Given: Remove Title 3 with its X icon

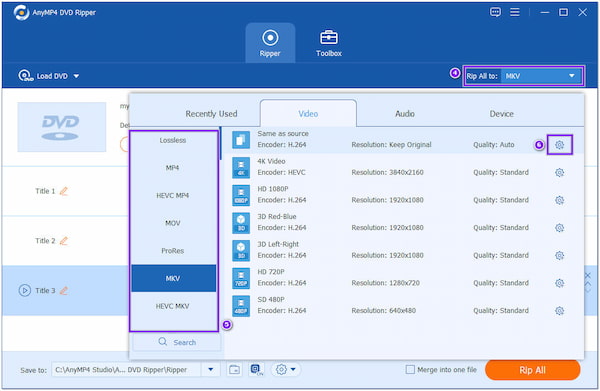Looking at the screenshot, I should coord(588,275).
